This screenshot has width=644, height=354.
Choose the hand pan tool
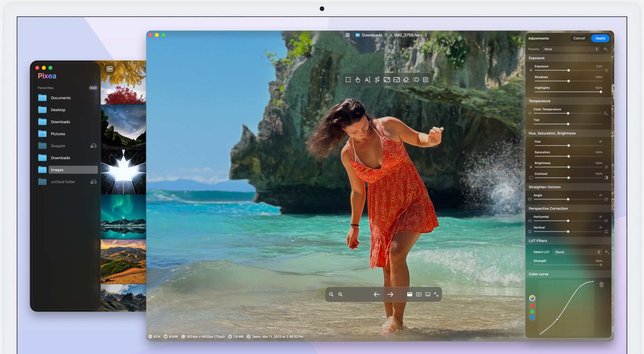(358, 80)
